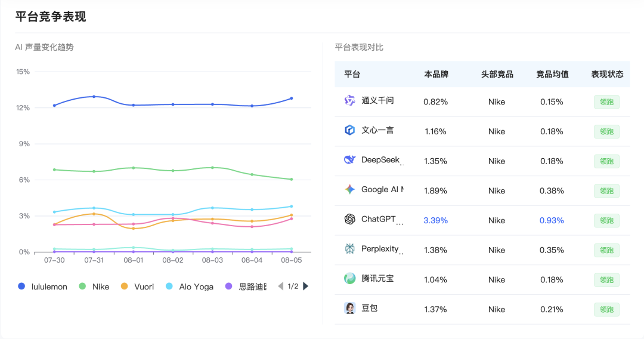Viewport: 644px width, 339px height.
Task: Click the blue 0.93% ChatGPT average
Action: coord(552,221)
